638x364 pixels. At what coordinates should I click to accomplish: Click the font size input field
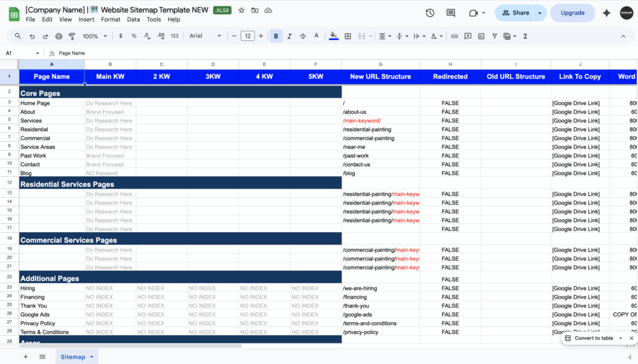(x=247, y=36)
